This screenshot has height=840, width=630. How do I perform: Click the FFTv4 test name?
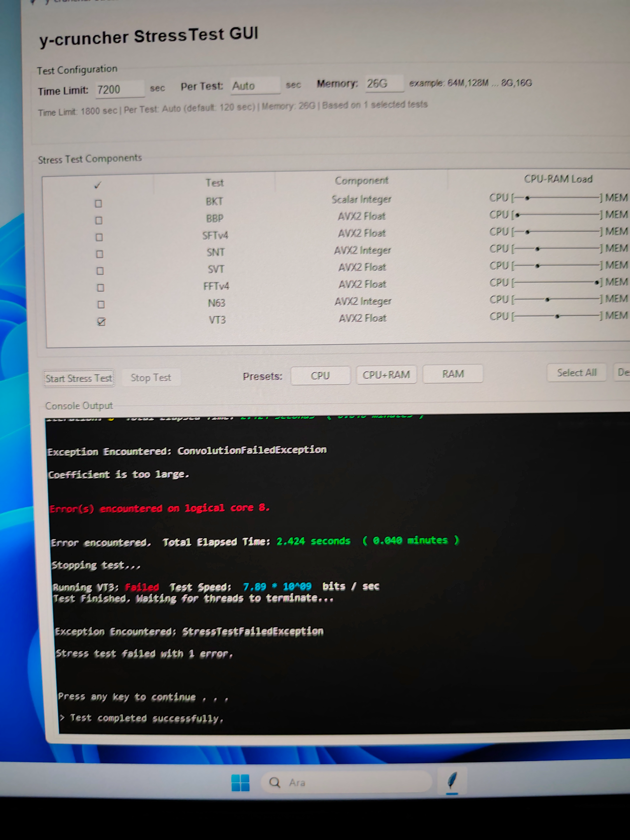[216, 286]
